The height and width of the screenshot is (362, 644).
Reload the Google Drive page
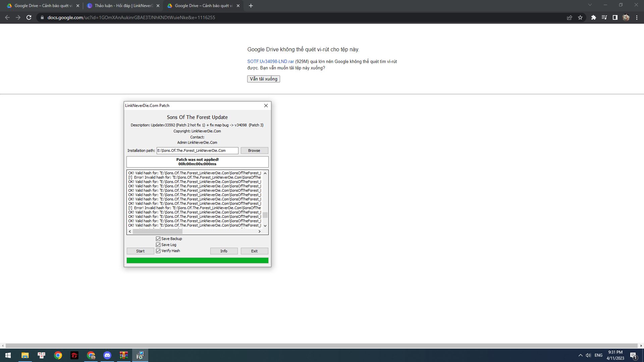point(29,17)
